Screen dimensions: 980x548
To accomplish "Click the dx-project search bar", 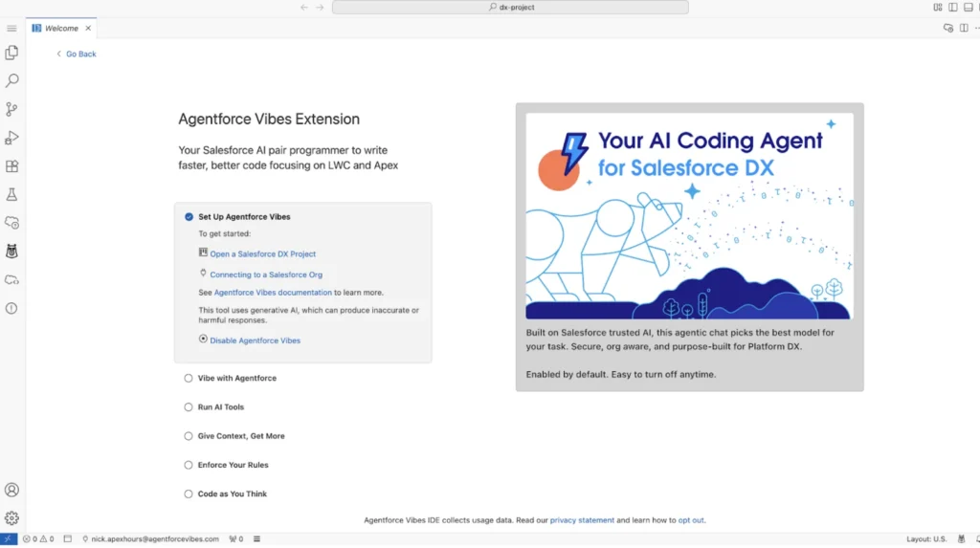I will pos(510,7).
